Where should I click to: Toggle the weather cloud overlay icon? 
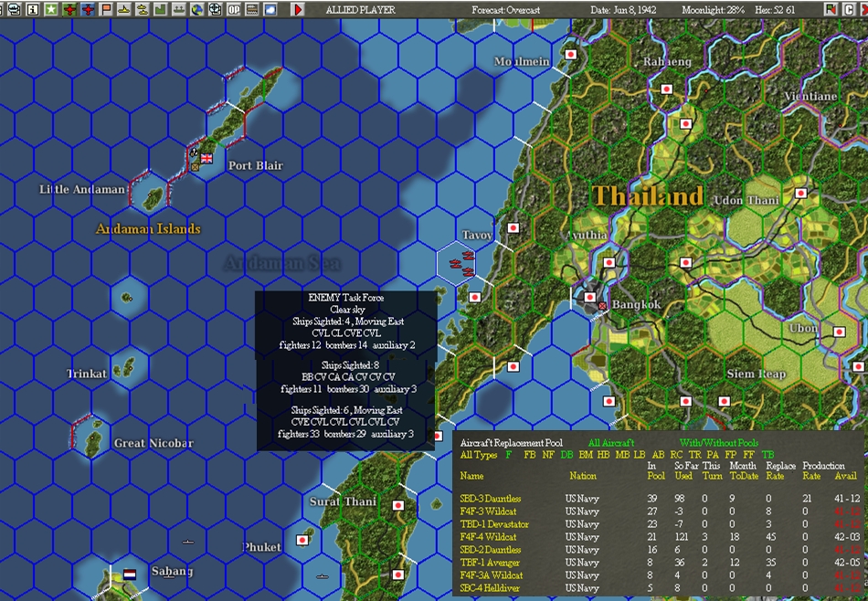[x=270, y=9]
